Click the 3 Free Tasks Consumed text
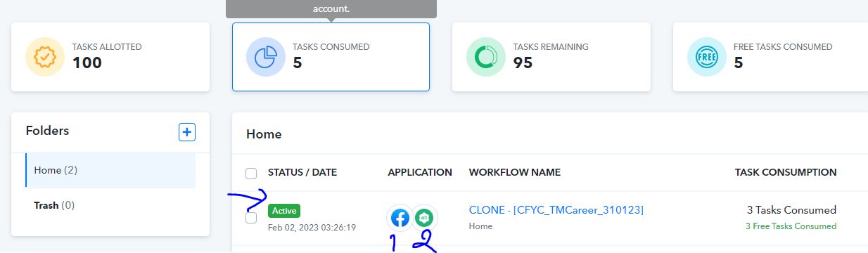 791,226
